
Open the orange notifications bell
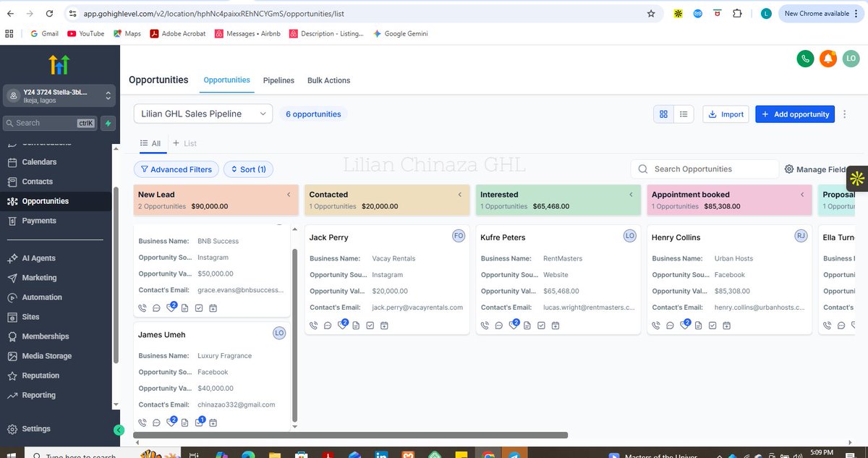point(828,59)
